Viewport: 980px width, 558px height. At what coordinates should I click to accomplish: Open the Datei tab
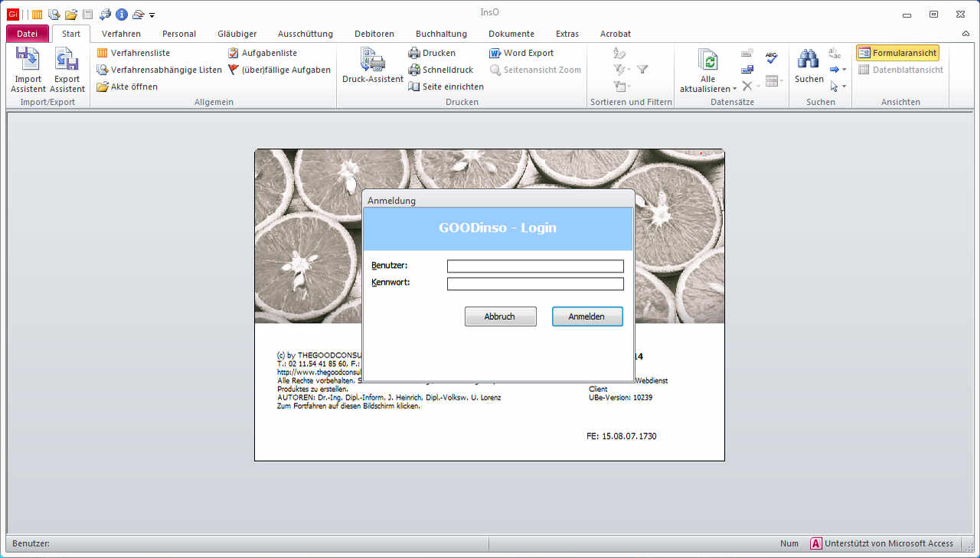coord(28,34)
